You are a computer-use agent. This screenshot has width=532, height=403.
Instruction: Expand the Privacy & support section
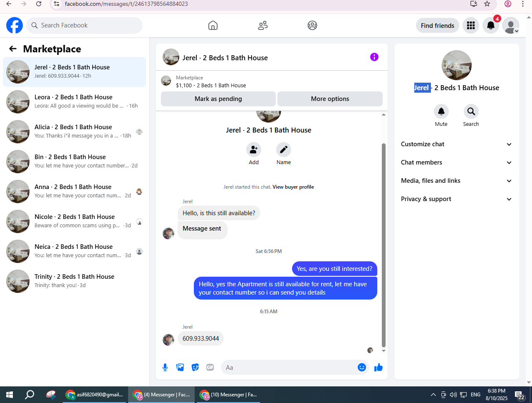(456, 199)
